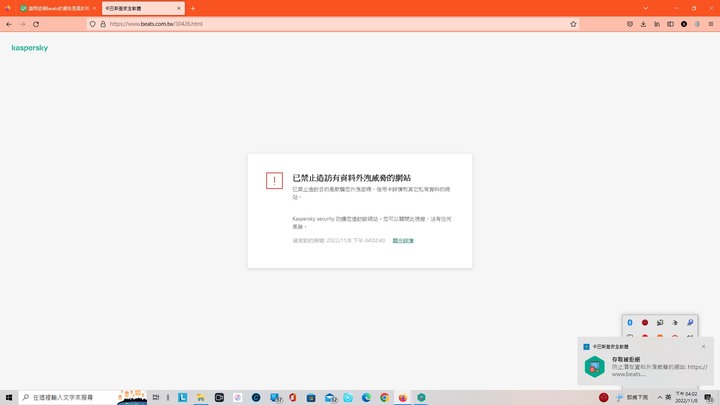The image size is (720, 405).
Task: Click the padlock site security icon
Action: tap(103, 24)
